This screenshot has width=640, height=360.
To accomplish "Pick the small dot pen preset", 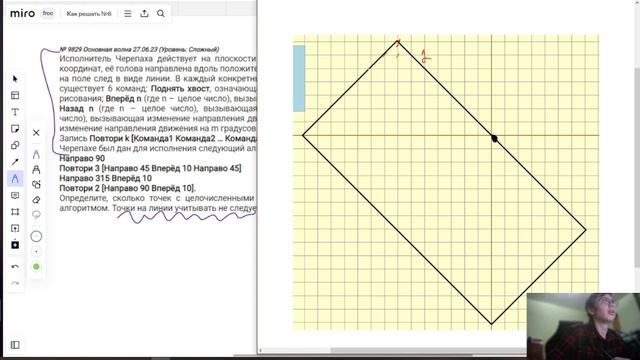I will point(36,251).
